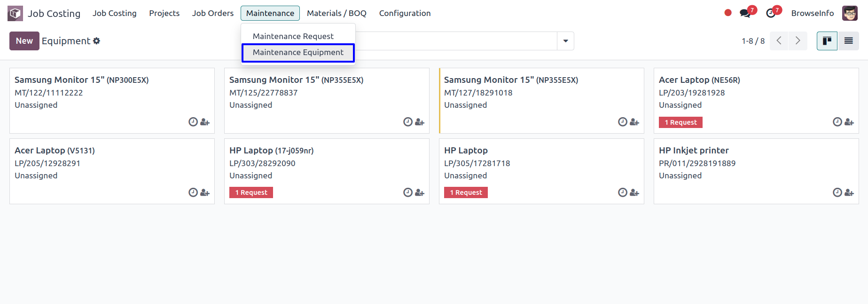Open activity clock on MT/125/22778837 card
The width and height of the screenshot is (868, 304).
click(x=408, y=122)
